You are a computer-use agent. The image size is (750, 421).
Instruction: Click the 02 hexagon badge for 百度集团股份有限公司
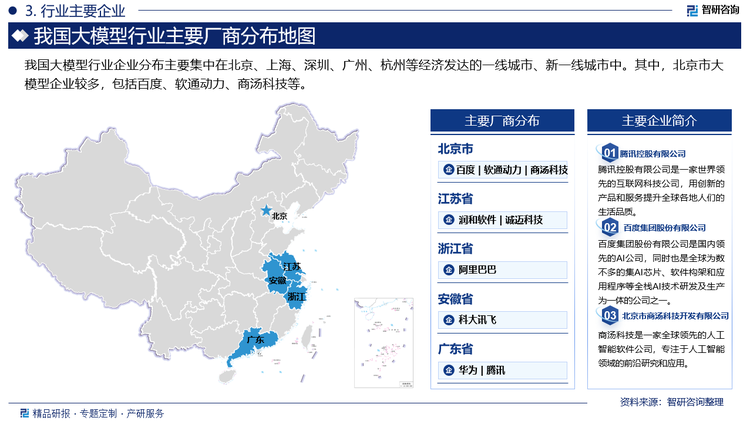pos(609,227)
